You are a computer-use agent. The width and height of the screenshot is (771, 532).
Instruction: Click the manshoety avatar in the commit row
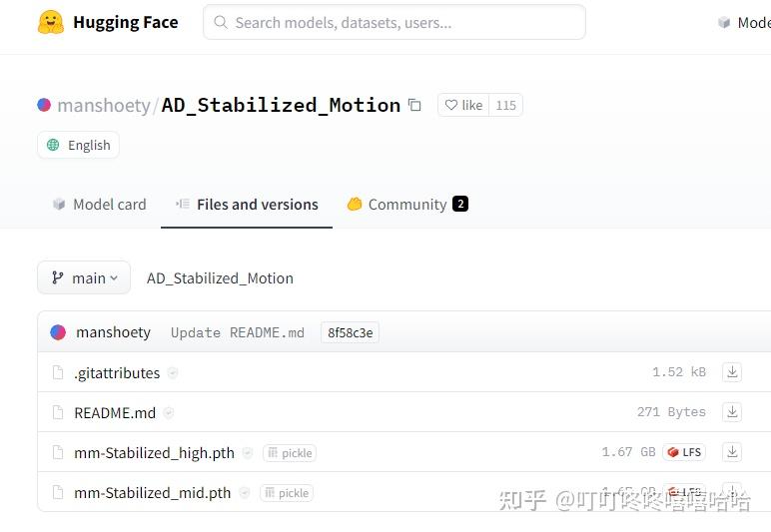tap(58, 332)
